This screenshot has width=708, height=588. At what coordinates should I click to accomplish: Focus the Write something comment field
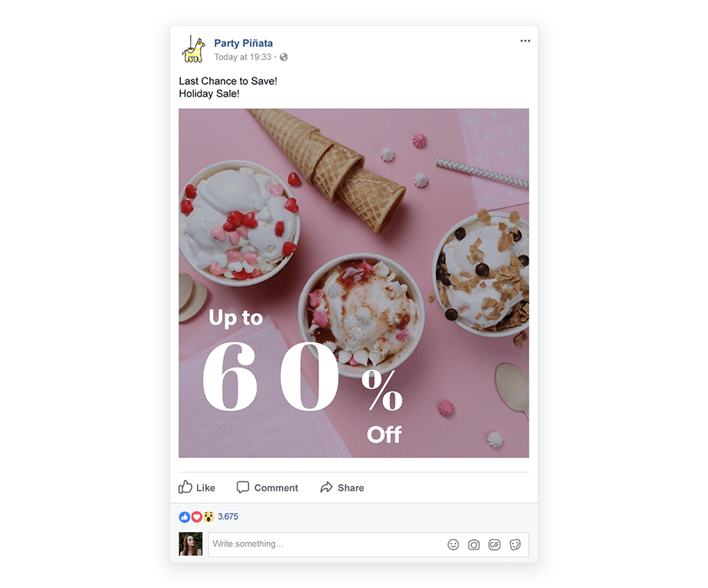tap(369, 544)
